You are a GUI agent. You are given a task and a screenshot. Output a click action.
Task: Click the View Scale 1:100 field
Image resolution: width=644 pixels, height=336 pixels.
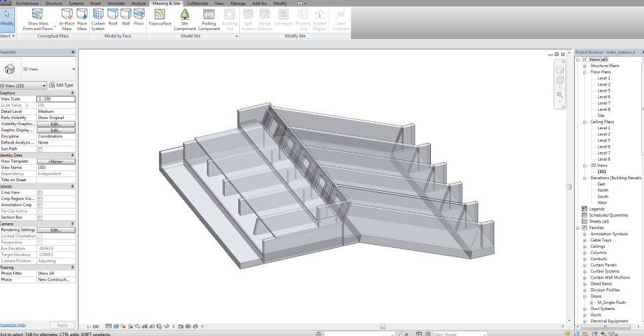pyautogui.click(x=56, y=99)
